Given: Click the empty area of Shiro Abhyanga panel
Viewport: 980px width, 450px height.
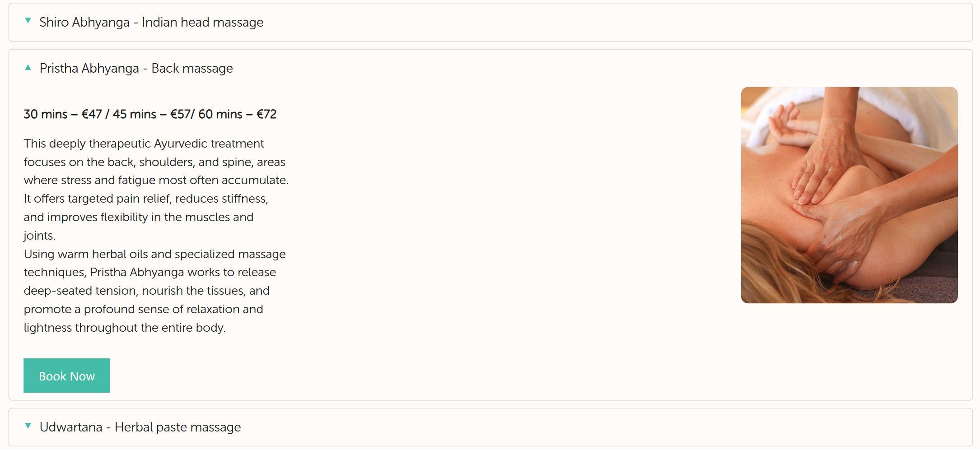Looking at the screenshot, I should [x=587, y=23].
